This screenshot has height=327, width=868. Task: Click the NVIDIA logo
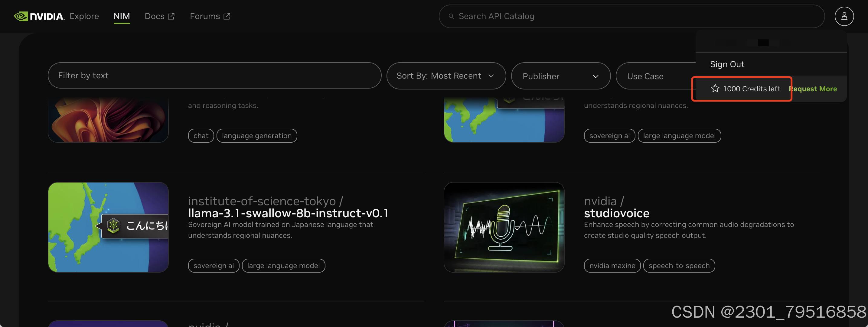[x=39, y=16]
